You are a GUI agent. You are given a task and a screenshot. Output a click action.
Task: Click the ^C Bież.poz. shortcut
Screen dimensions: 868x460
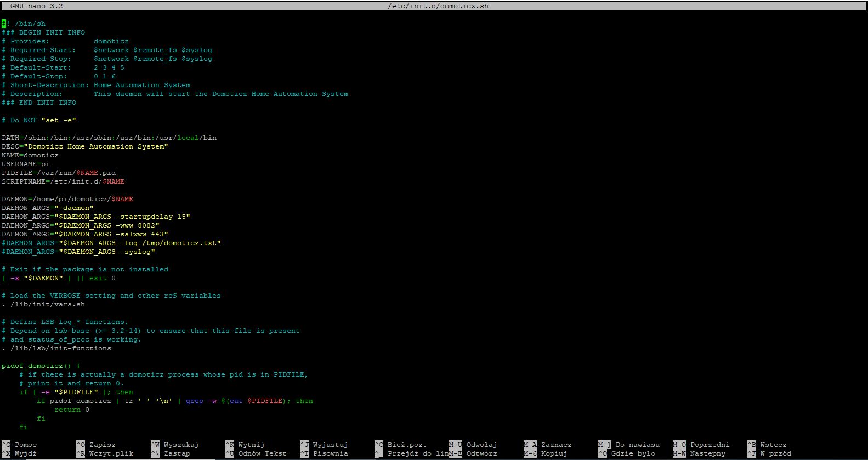(x=401, y=445)
